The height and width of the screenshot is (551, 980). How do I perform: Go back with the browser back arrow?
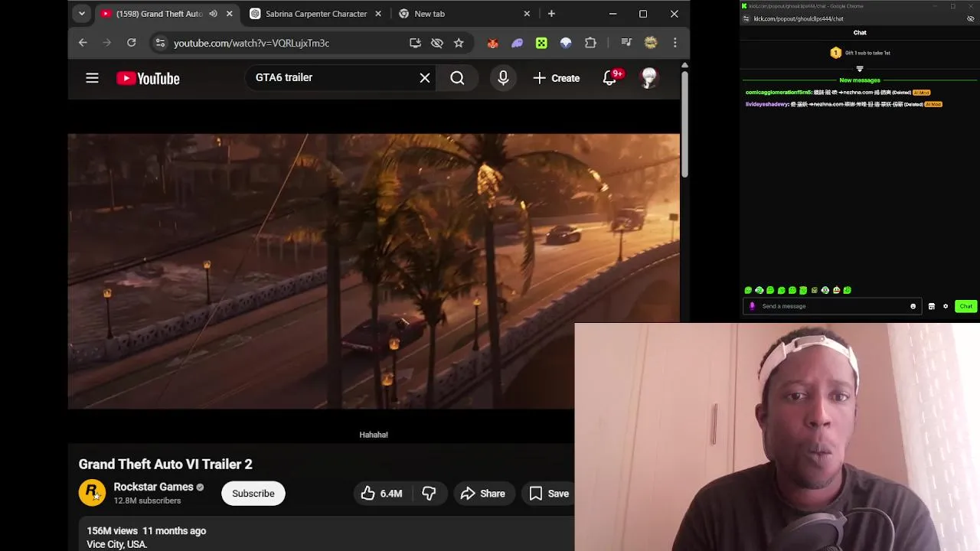pos(83,43)
